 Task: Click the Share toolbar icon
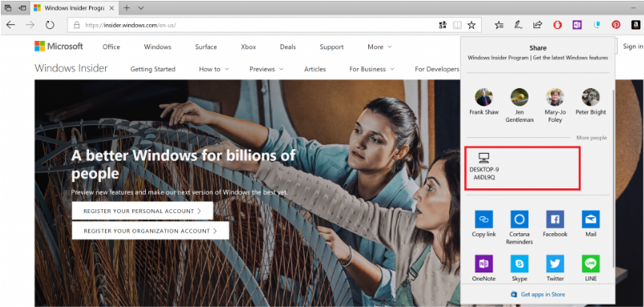537,25
